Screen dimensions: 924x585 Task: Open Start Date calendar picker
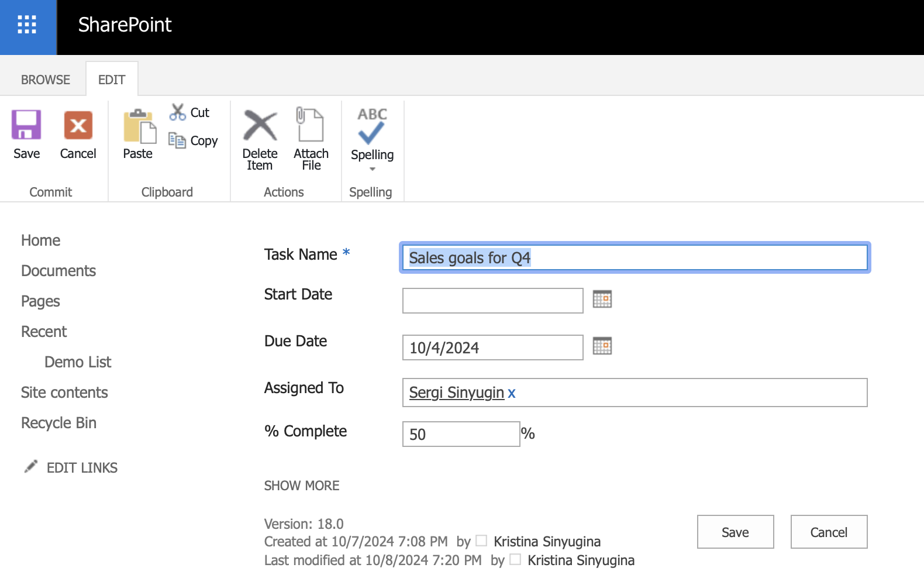602,299
